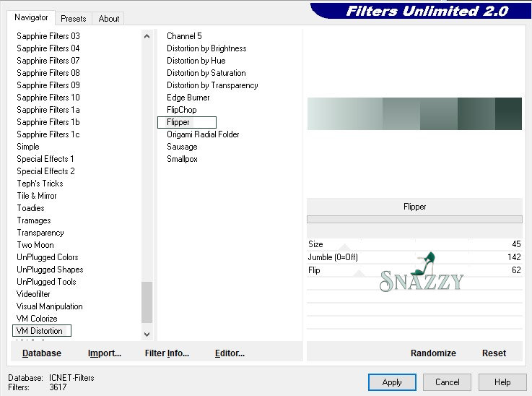Select the Origami Radial Folder filter
The width and height of the screenshot is (532, 396).
[203, 134]
